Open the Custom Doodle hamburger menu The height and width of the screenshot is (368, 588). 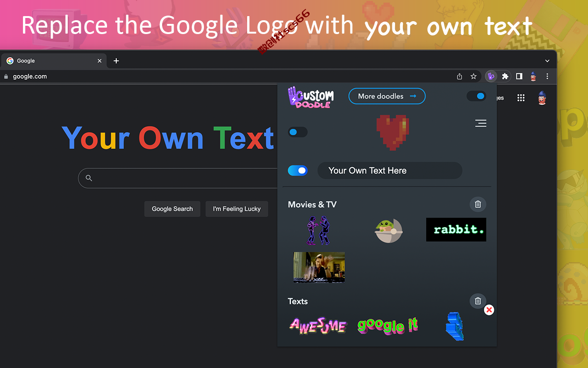[481, 123]
